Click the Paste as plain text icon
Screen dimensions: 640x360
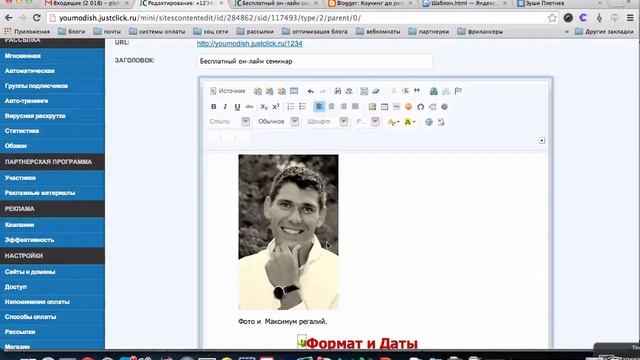coord(269,91)
